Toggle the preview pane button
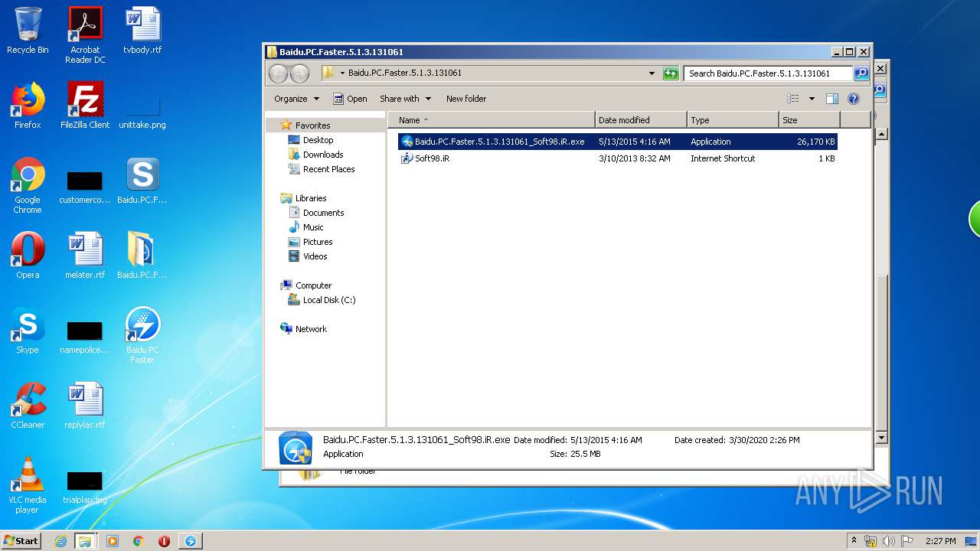Image resolution: width=980 pixels, height=551 pixels. coord(832,99)
